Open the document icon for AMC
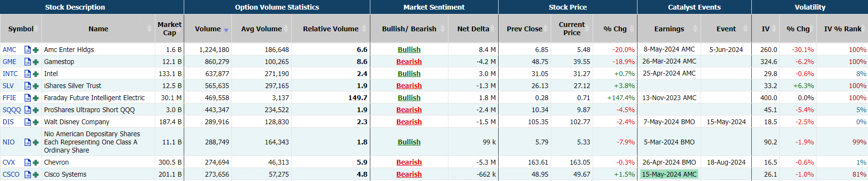Screen dimensions: 868x181 [27, 50]
